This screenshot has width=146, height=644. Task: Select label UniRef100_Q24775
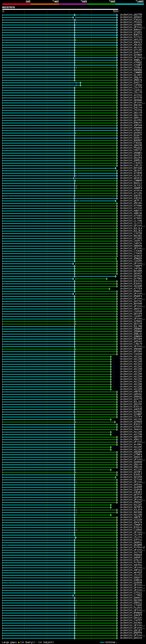tap(131, 399)
